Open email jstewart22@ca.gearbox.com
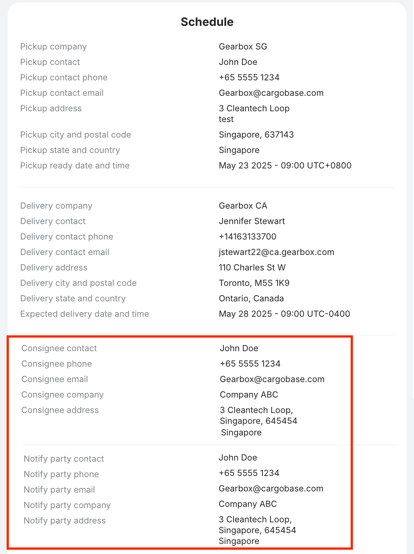Viewport: 414px width, 554px height. click(x=276, y=252)
